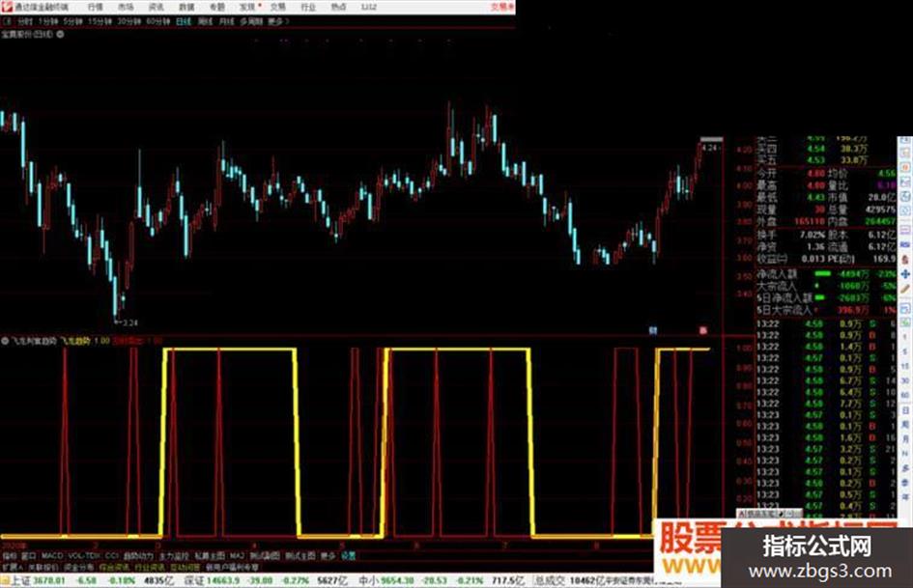The height and width of the screenshot is (588, 913).
Task: Open the 行情 menu
Action: 95,7
